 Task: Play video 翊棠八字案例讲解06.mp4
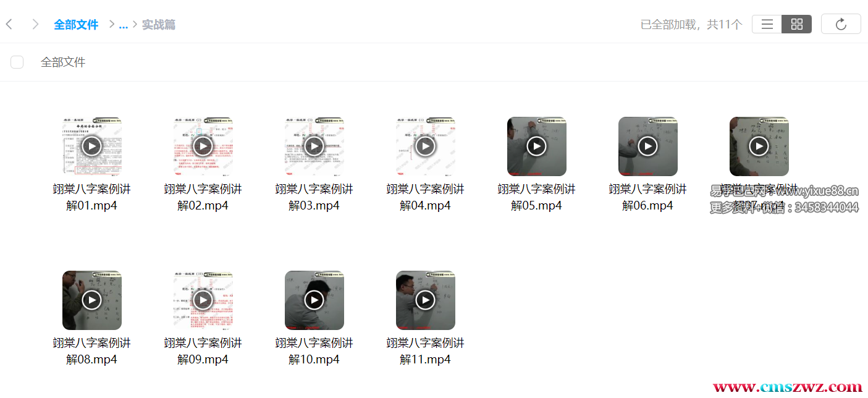648,146
